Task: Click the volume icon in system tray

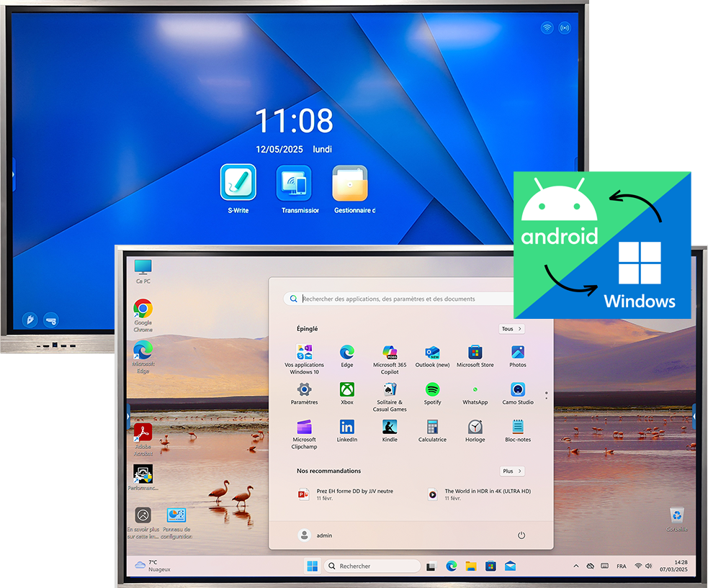Action: [x=649, y=566]
